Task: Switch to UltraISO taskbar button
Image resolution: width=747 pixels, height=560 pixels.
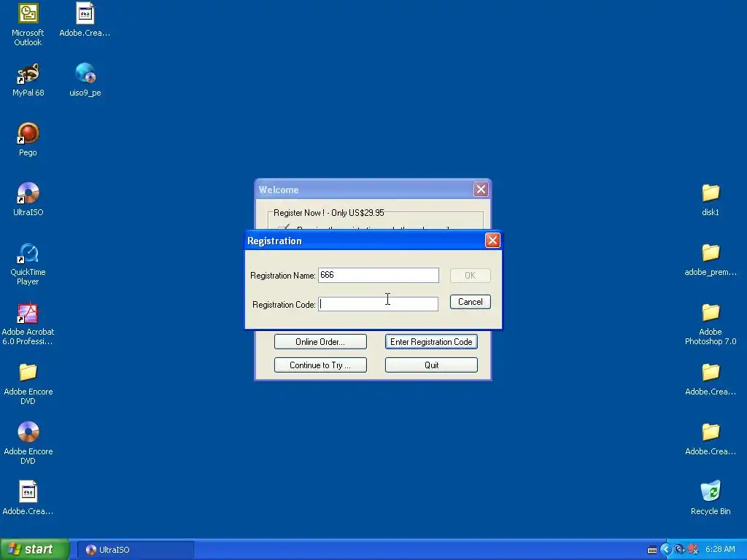Action: click(135, 550)
